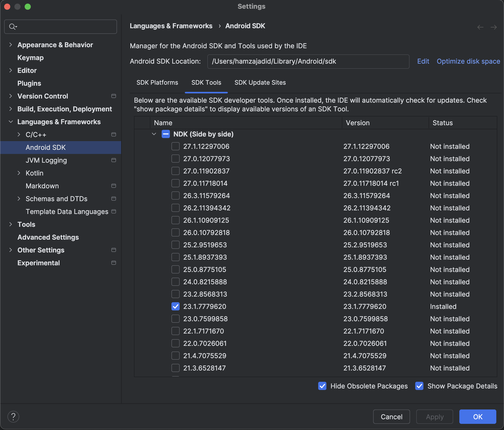Switch to SDK Platforms tab
The height and width of the screenshot is (430, 504).
click(157, 83)
